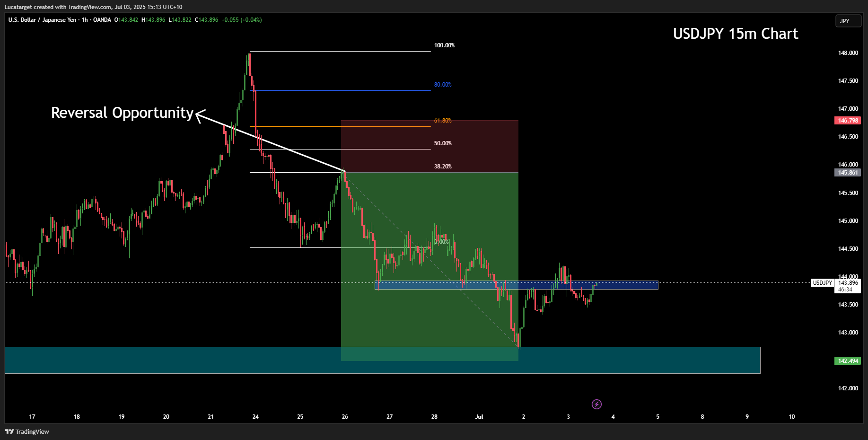Image resolution: width=868 pixels, height=440 pixels.
Task: Open the JPY currency selector
Action: [848, 21]
